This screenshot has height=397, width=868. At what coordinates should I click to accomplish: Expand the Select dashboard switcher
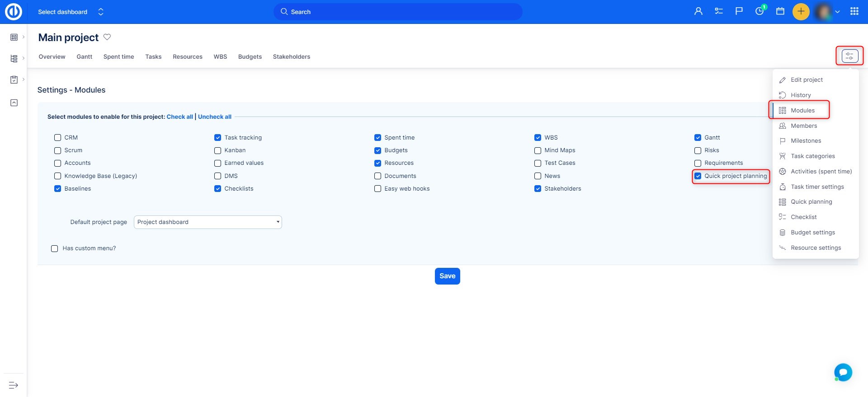click(x=101, y=12)
